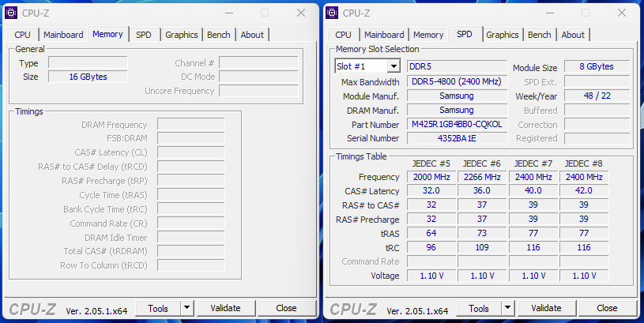
Task: Click Validate in the right window
Action: click(546, 308)
